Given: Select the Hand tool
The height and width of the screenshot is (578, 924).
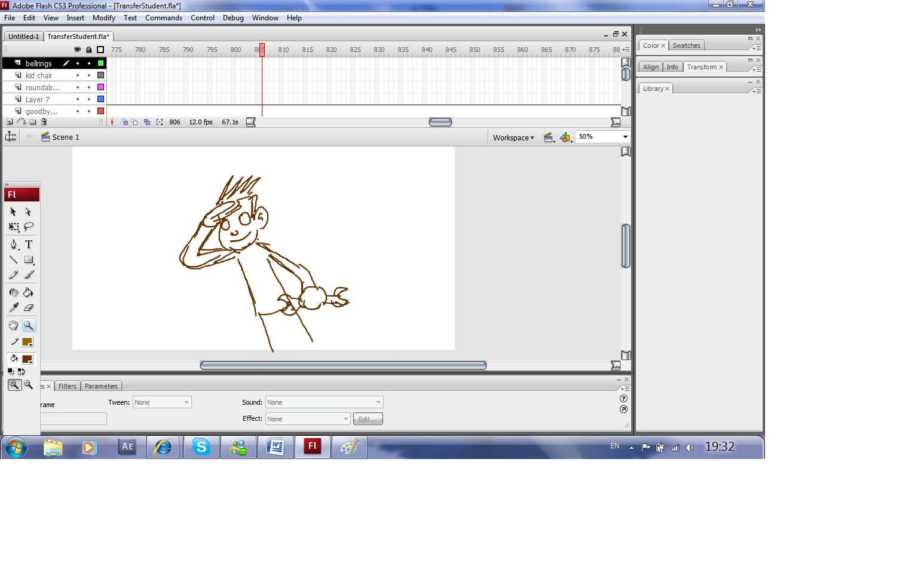Looking at the screenshot, I should pyautogui.click(x=13, y=326).
